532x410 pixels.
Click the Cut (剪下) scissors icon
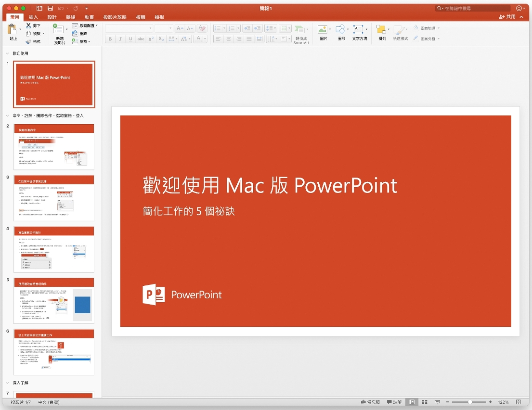(x=29, y=25)
